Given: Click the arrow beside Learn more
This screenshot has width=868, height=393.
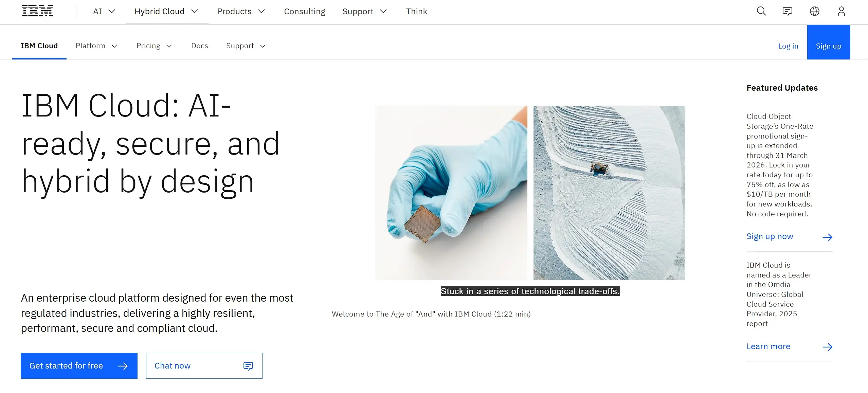Looking at the screenshot, I should (x=827, y=347).
